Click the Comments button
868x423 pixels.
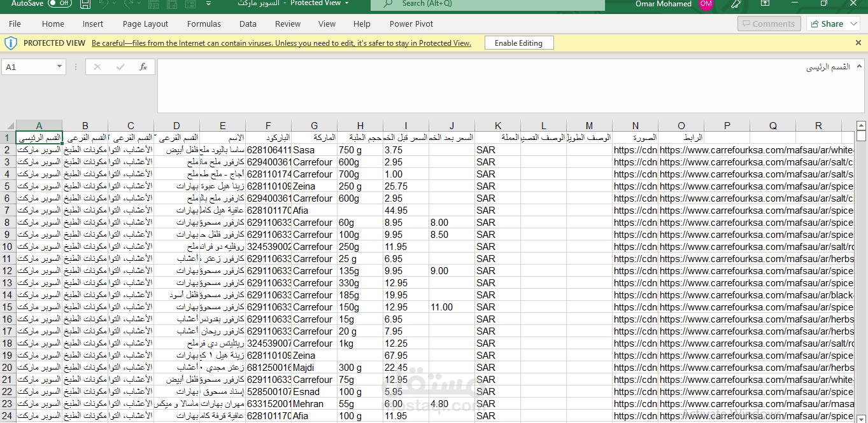coord(769,24)
